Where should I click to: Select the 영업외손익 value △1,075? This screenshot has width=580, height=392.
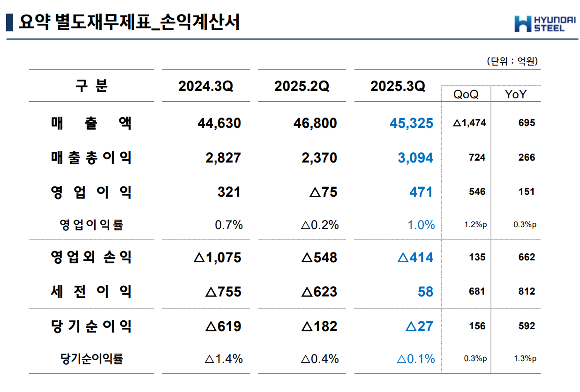217,258
